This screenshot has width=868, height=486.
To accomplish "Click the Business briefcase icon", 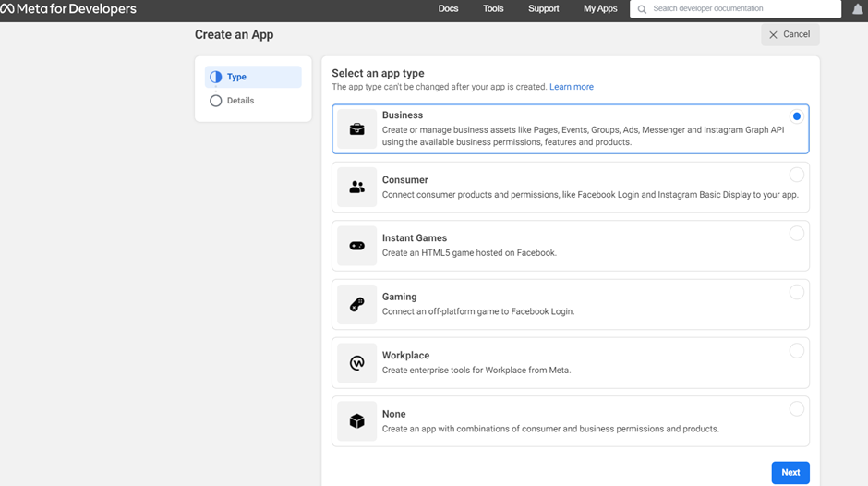I will tap(357, 129).
